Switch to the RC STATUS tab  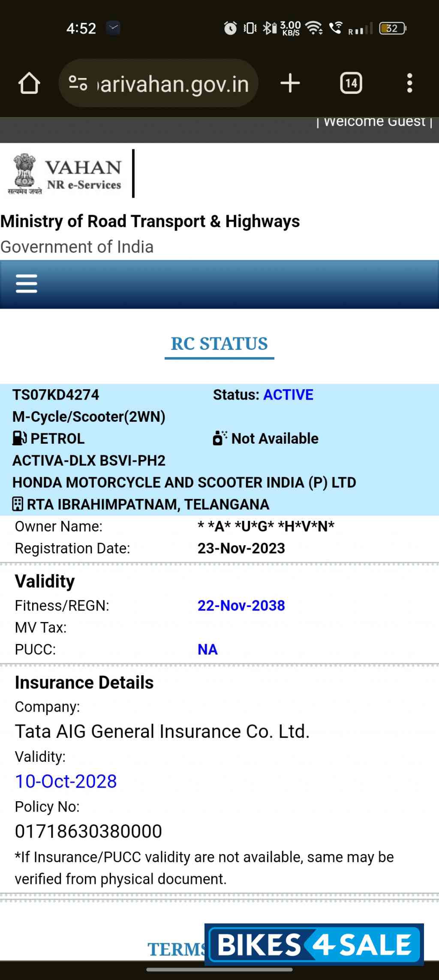tap(219, 343)
